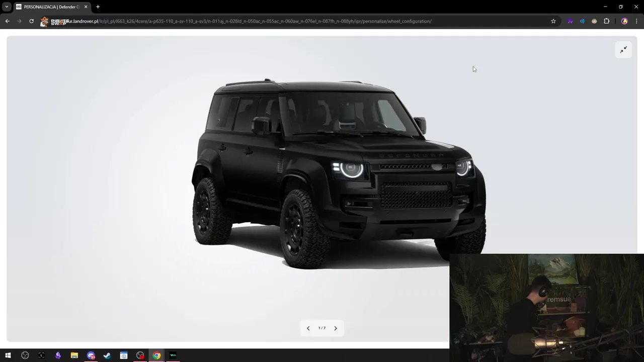Open Steam from the taskbar
Screen dimensions: 644x362
tap(107, 355)
